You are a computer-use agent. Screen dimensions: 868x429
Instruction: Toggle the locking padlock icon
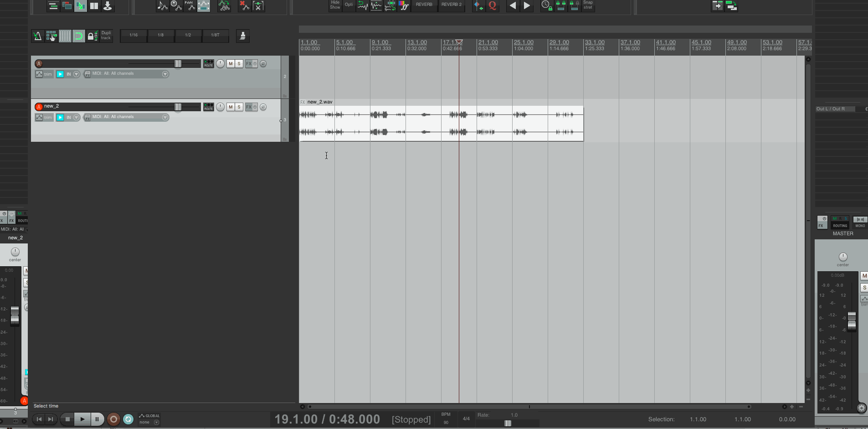point(92,36)
